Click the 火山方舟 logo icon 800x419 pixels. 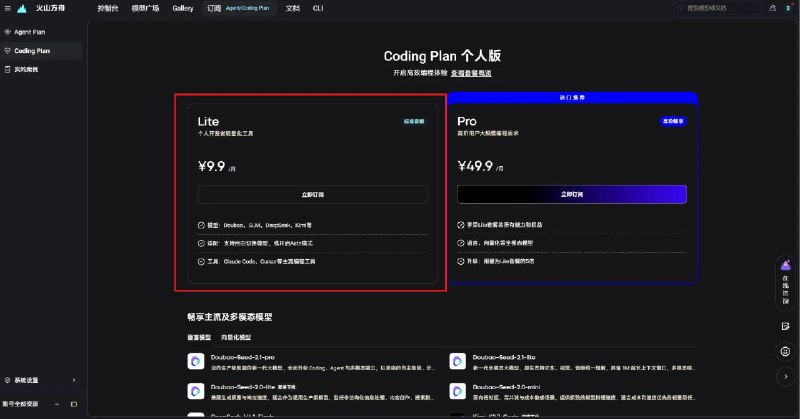click(22, 8)
